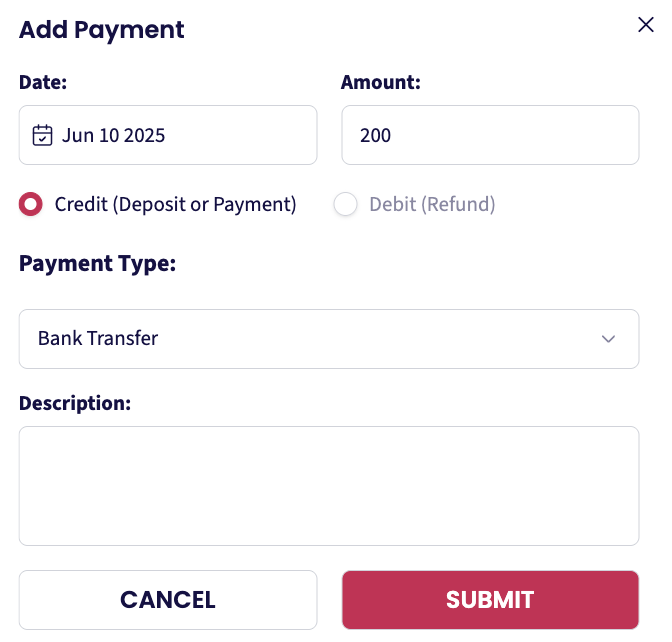Click the Description: label
Image resolution: width=672 pixels, height=642 pixels.
coord(75,403)
